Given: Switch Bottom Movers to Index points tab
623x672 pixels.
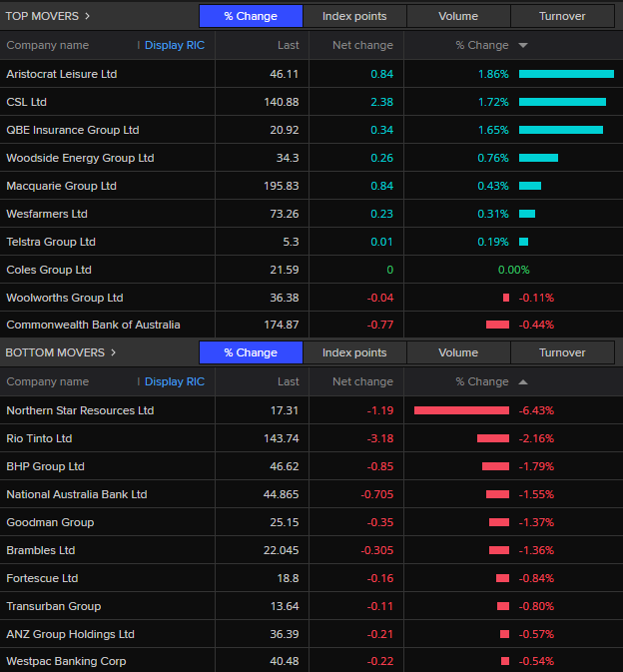Looking at the screenshot, I should click(354, 352).
